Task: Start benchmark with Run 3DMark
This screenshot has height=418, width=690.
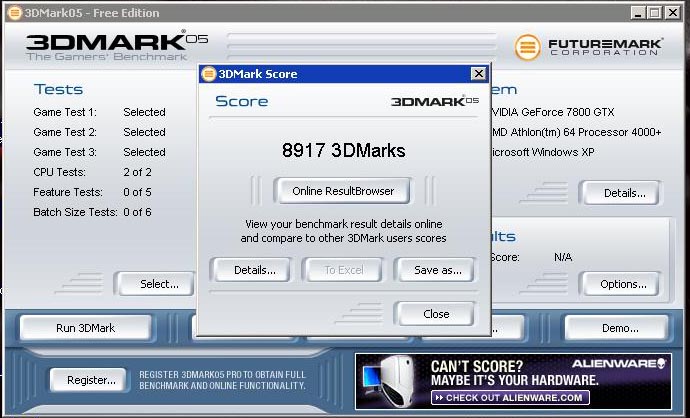Action: point(86,328)
